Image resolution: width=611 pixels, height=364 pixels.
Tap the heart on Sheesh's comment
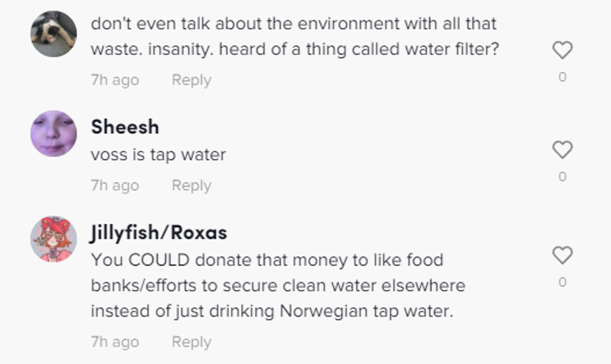pos(562,150)
